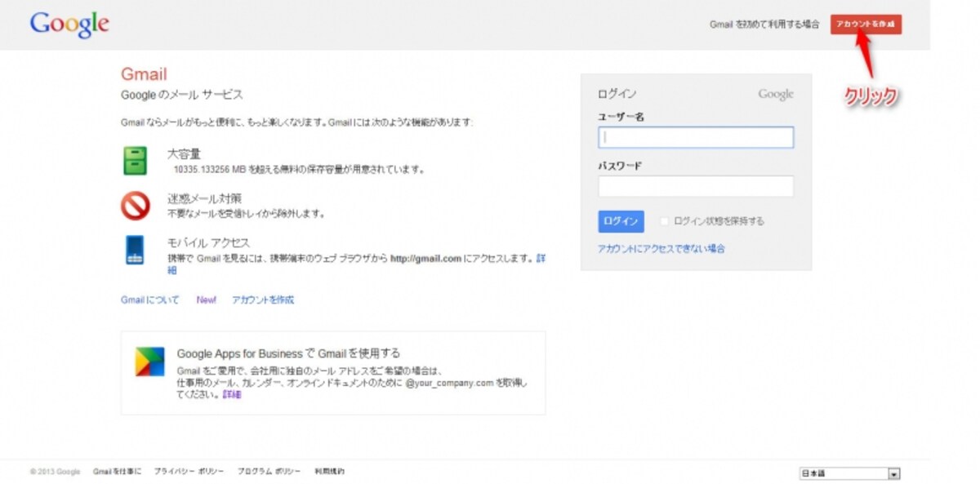Check the ログイン状態を保持する checkbox
The height and width of the screenshot is (484, 980).
click(665, 221)
